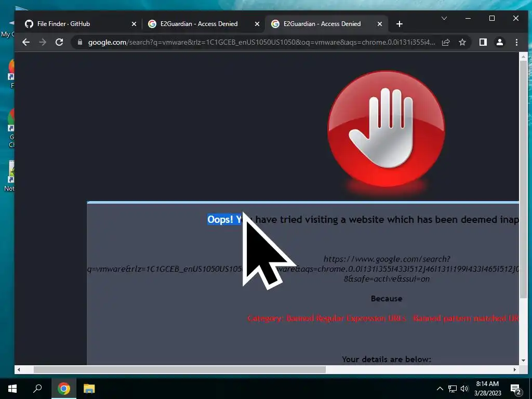The width and height of the screenshot is (532, 399).
Task: Click 'Your details are below:' text
Action: [387, 359]
